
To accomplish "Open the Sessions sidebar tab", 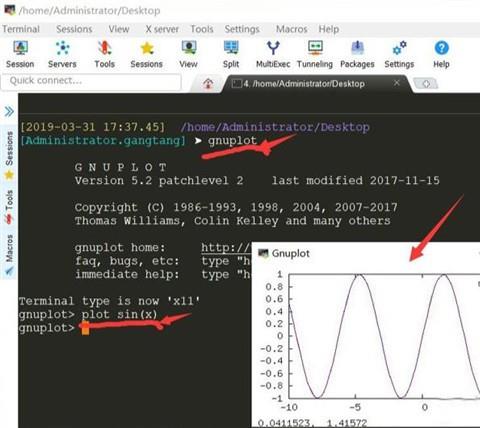I will (9, 155).
